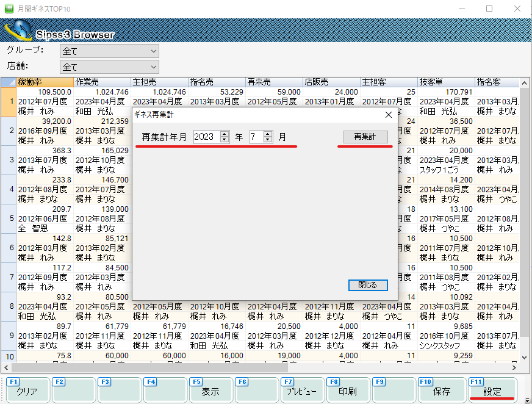Select the 店販売 column header

coord(331,82)
